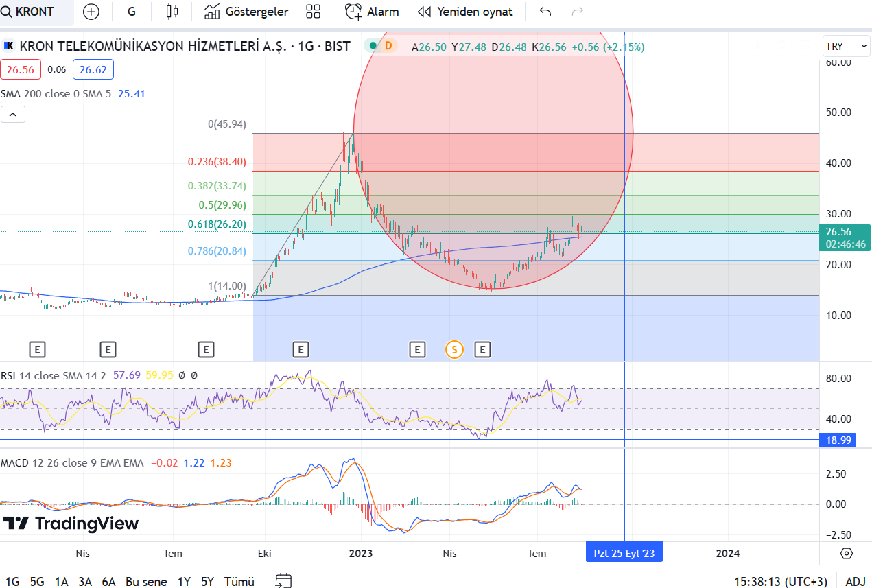Viewport: 872px width, 588px height.
Task: Add a symbol to compare with plus icon
Action: click(x=91, y=12)
